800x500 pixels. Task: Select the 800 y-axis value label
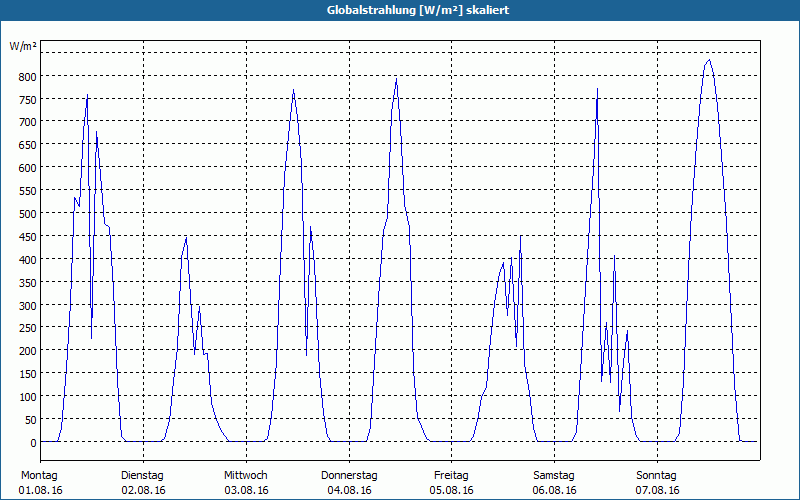28,77
